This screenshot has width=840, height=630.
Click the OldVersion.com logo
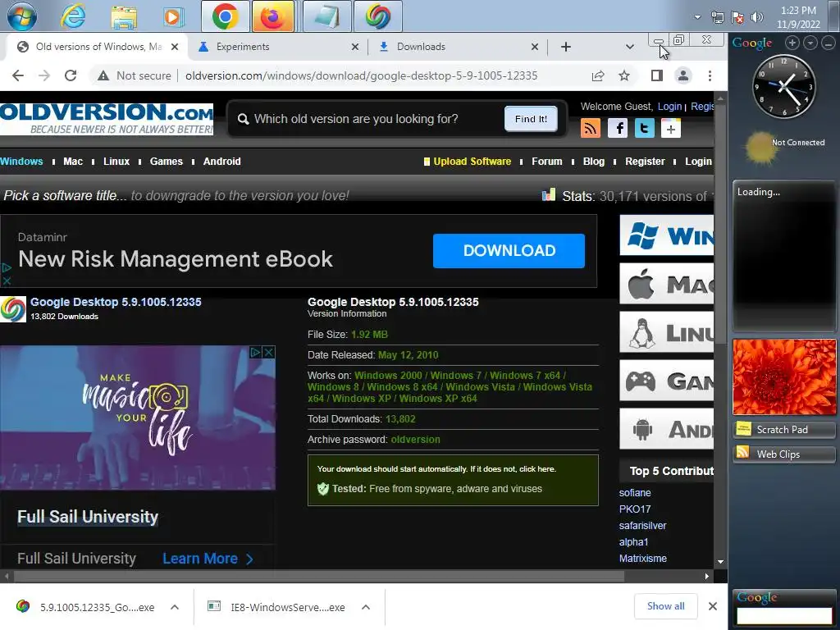click(107, 119)
